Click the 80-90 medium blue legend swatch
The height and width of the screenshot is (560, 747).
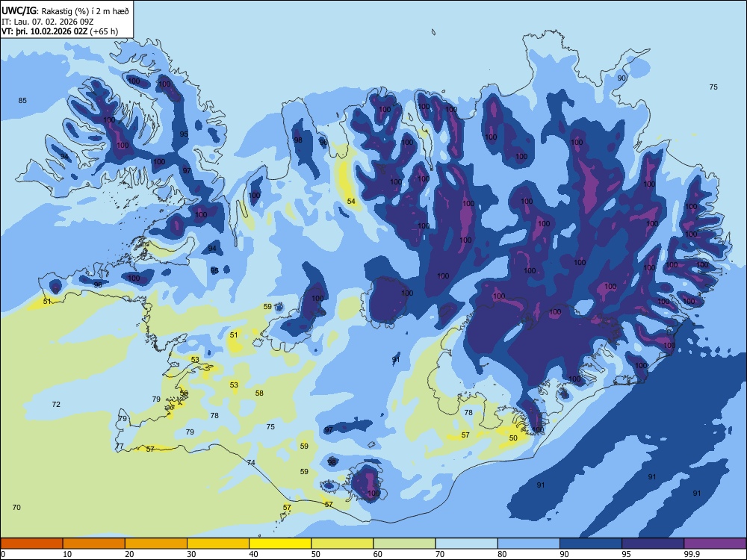click(x=529, y=544)
